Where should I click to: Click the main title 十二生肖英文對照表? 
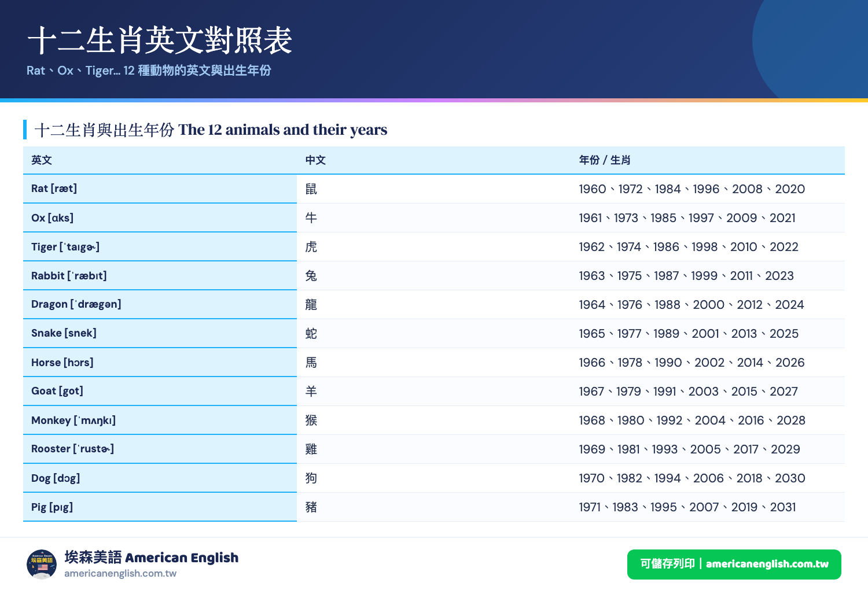click(x=160, y=40)
